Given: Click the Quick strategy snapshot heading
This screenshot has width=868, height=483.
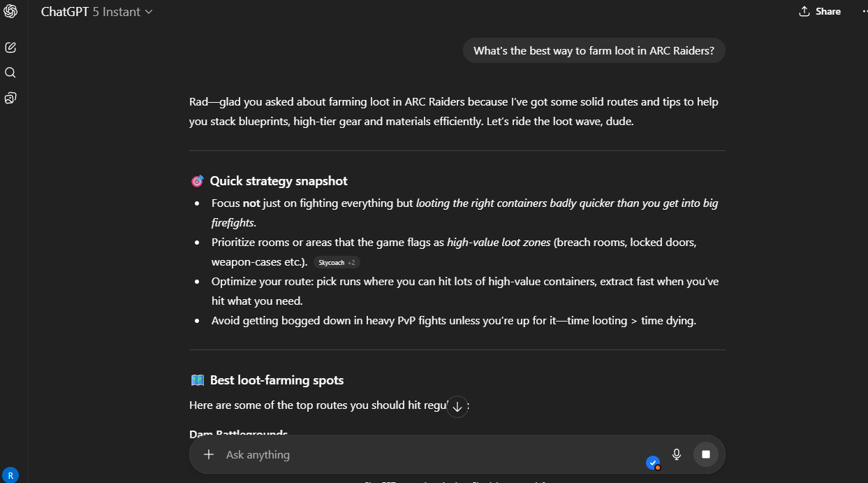Looking at the screenshot, I should 279,181.
